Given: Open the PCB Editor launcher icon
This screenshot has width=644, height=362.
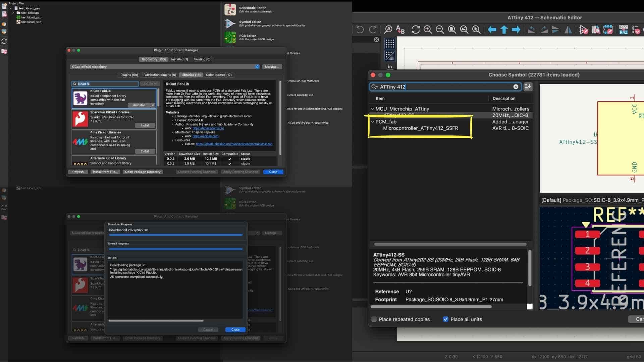Looking at the screenshot, I should coord(230,37).
